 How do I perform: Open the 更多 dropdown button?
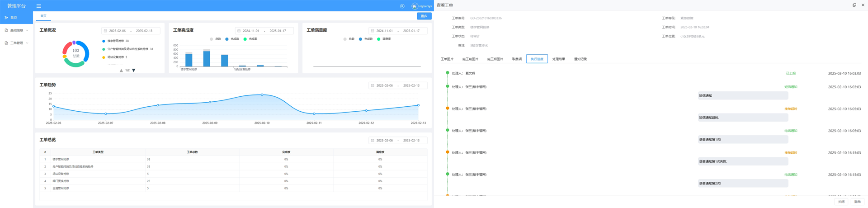(424, 16)
